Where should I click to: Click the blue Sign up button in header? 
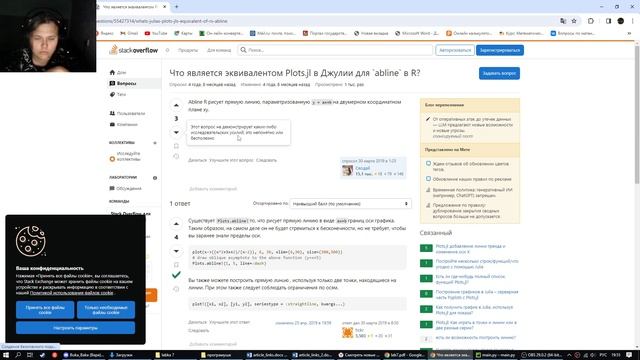tap(500, 50)
